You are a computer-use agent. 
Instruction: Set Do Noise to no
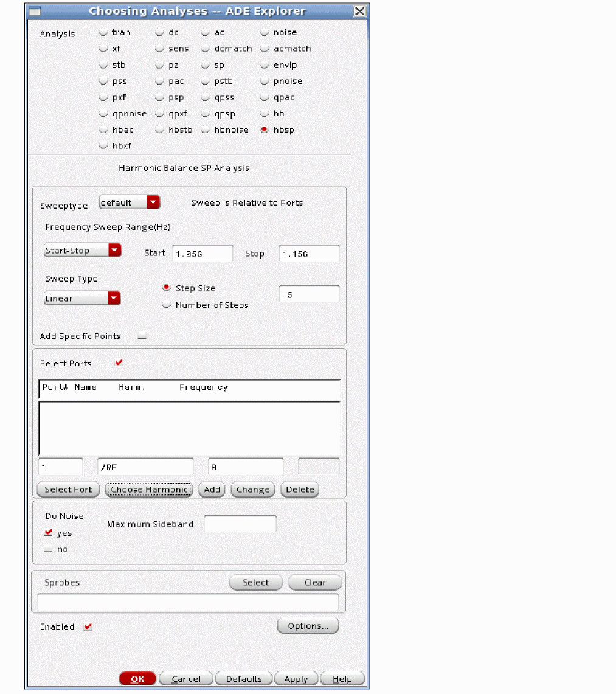(49, 549)
